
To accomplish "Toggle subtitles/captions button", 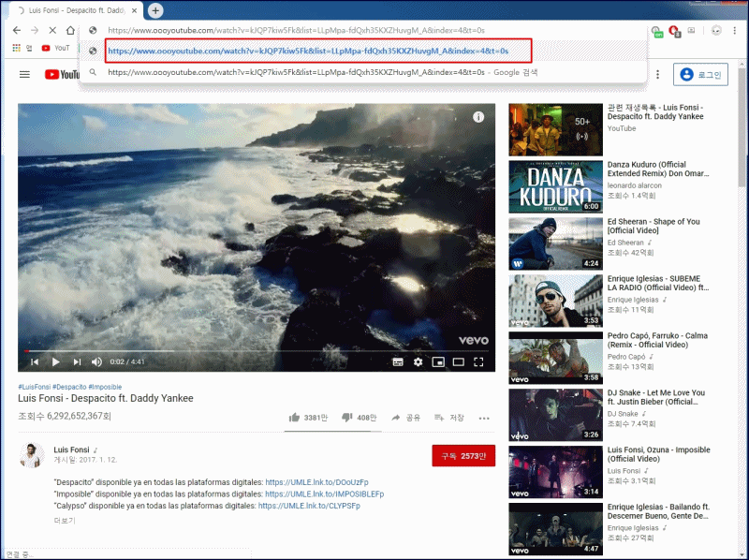I will 398,361.
